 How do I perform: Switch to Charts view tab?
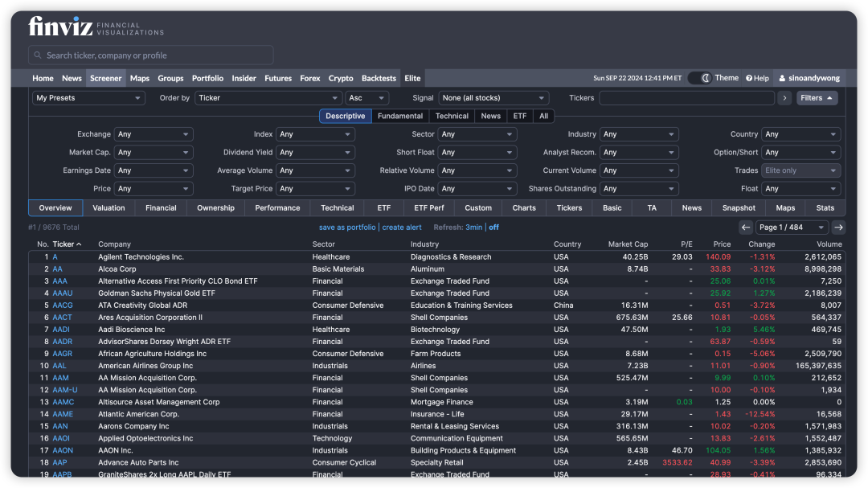(x=524, y=208)
